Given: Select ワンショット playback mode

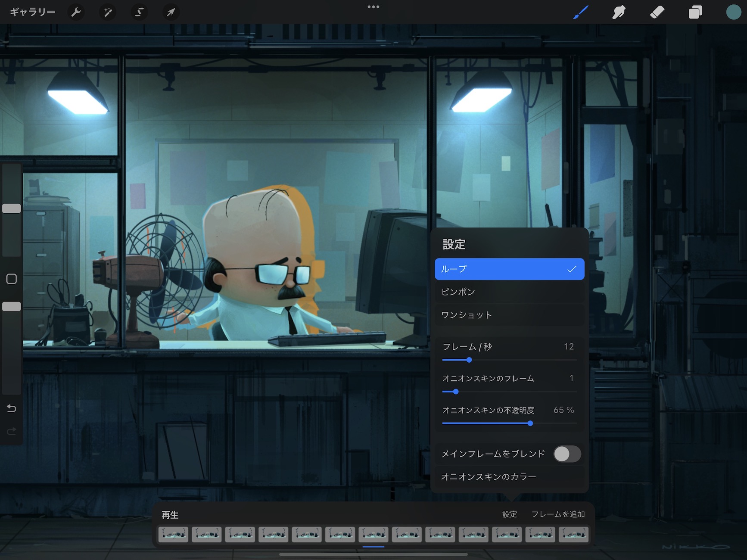Looking at the screenshot, I should tap(509, 315).
